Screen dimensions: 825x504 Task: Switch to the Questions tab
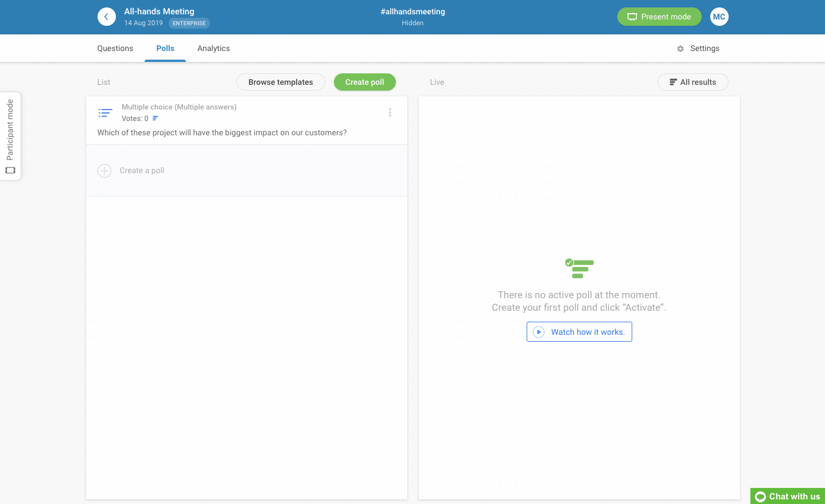point(115,49)
